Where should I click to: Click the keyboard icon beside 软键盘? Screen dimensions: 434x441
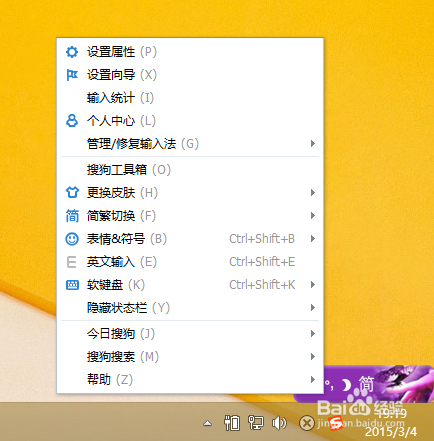pos(72,285)
